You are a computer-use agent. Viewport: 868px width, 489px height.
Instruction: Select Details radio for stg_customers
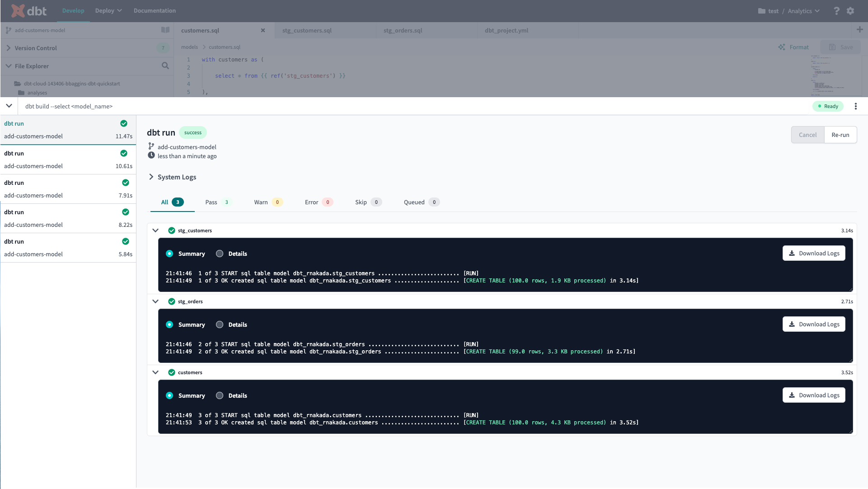coord(220,254)
